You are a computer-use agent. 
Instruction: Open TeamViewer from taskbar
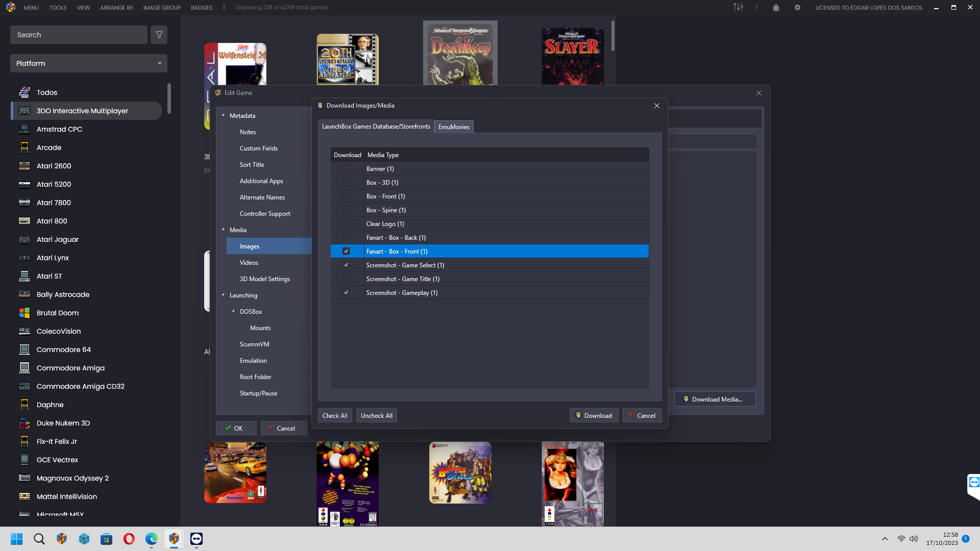coord(197,539)
